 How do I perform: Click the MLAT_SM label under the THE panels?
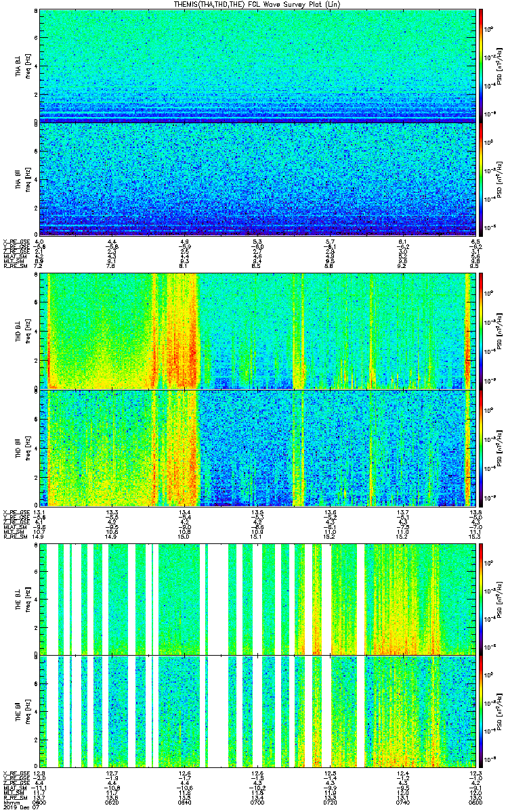[x=14, y=787]
